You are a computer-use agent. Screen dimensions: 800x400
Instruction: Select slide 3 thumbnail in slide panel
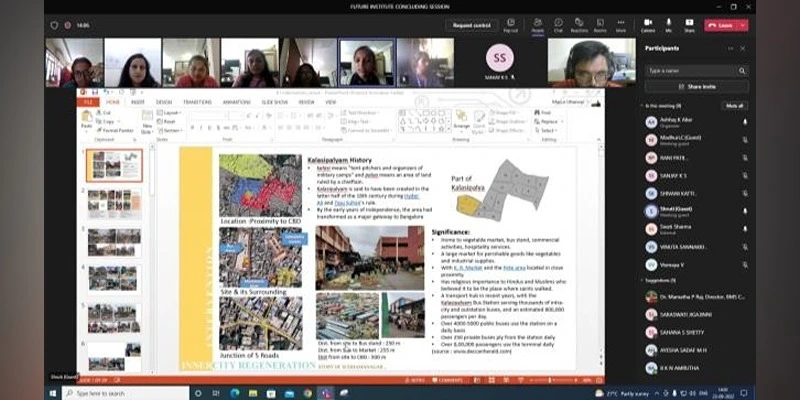coord(114,242)
